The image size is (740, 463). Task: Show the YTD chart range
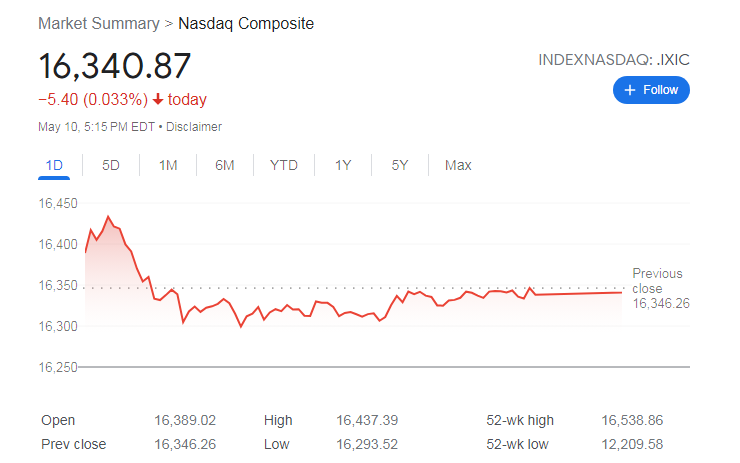click(x=284, y=165)
